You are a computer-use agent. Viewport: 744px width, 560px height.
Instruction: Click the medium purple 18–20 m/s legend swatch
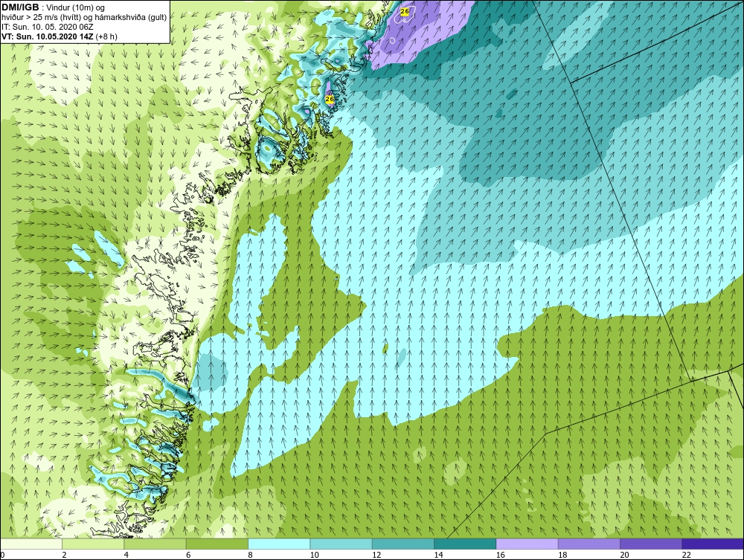click(x=589, y=544)
